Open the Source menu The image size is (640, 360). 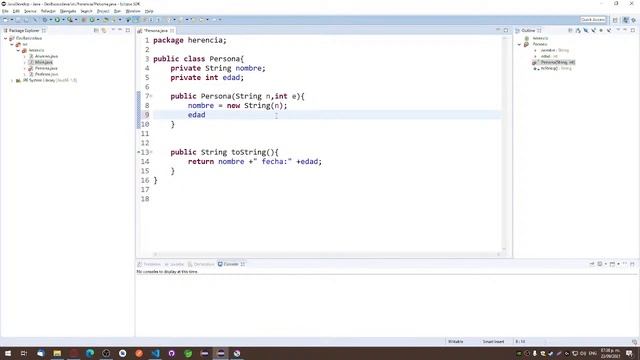click(30, 11)
